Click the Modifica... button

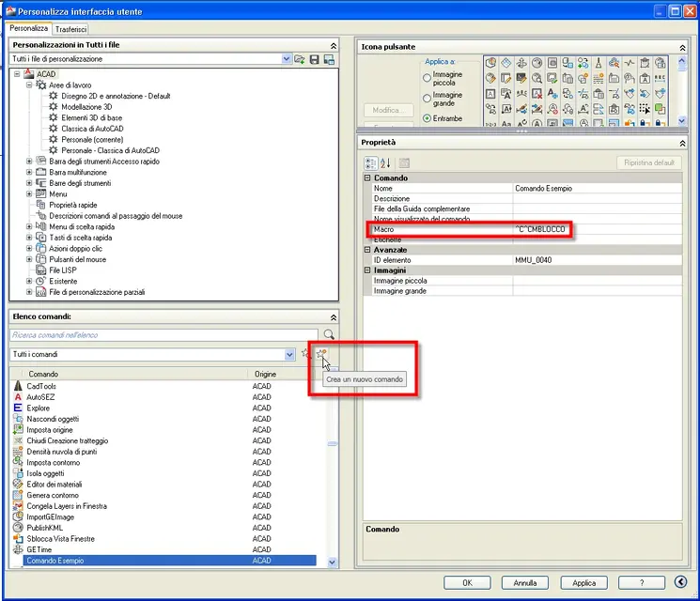[388, 110]
